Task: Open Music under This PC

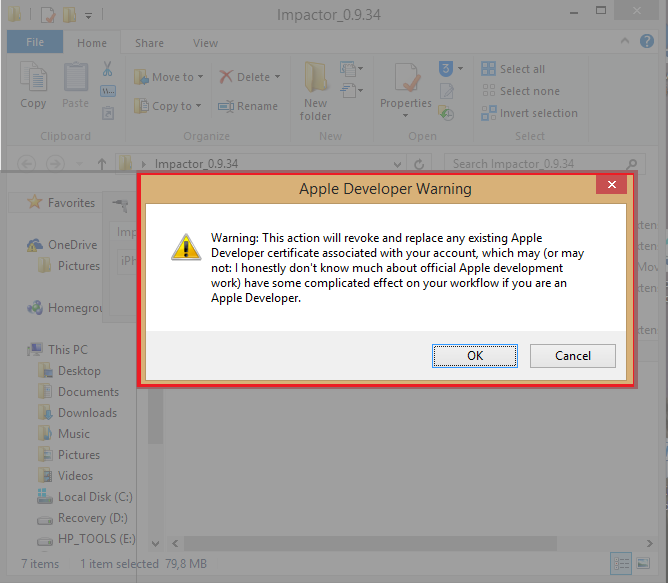Action: (x=64, y=434)
